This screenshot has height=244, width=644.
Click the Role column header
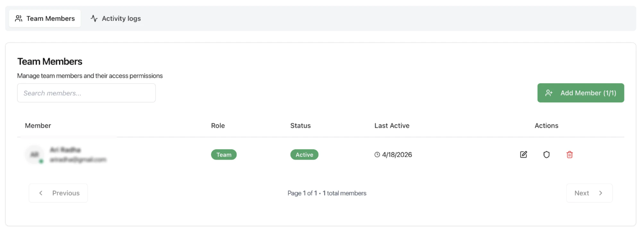pos(218,126)
